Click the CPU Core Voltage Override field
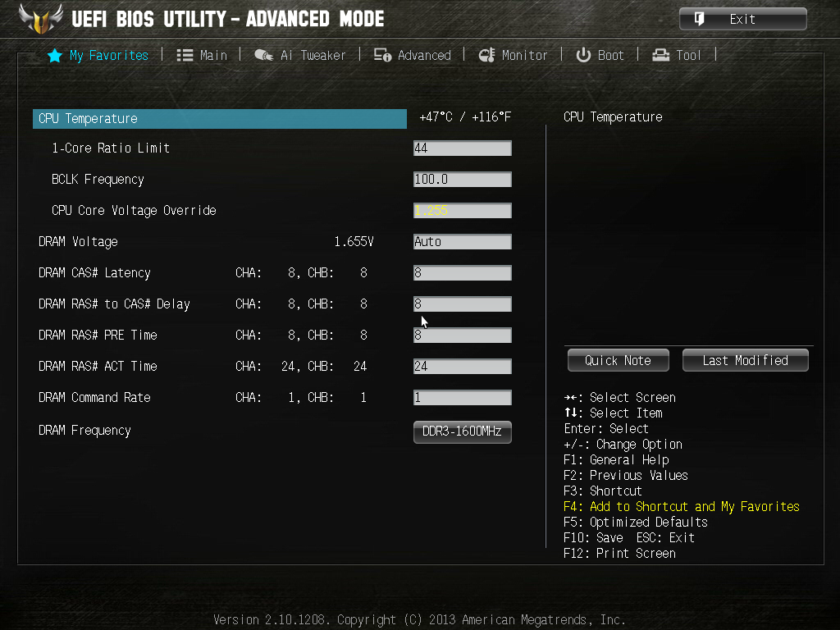 463,211
